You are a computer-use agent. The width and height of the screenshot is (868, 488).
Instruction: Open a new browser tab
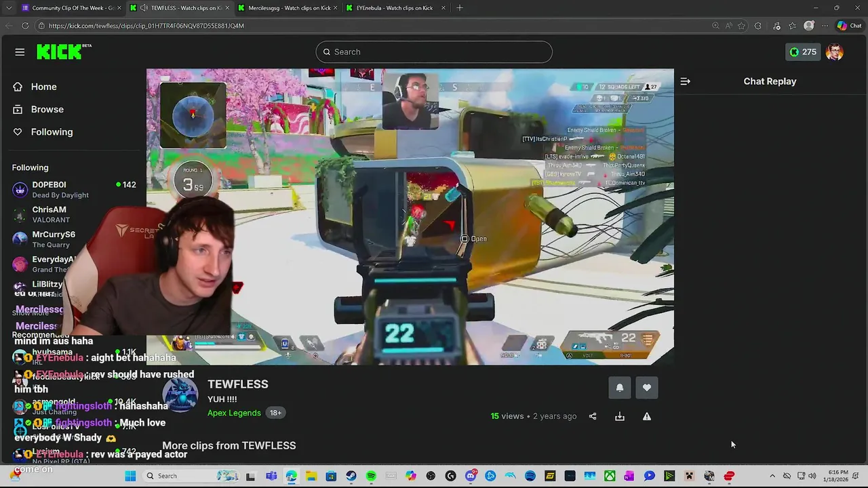pos(460,7)
